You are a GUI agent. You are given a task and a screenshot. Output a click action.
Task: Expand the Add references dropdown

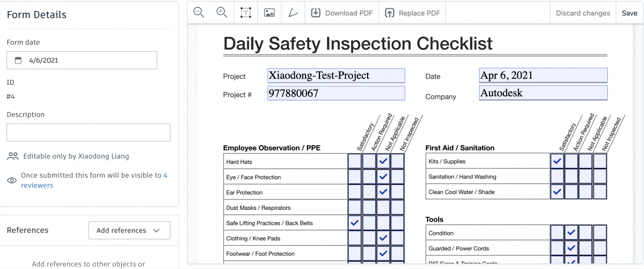pyautogui.click(x=129, y=231)
